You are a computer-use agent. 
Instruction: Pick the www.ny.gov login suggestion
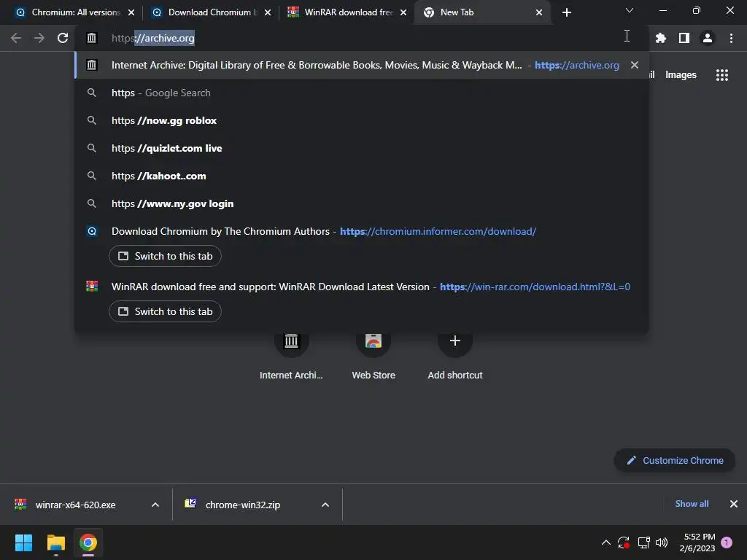click(361, 203)
